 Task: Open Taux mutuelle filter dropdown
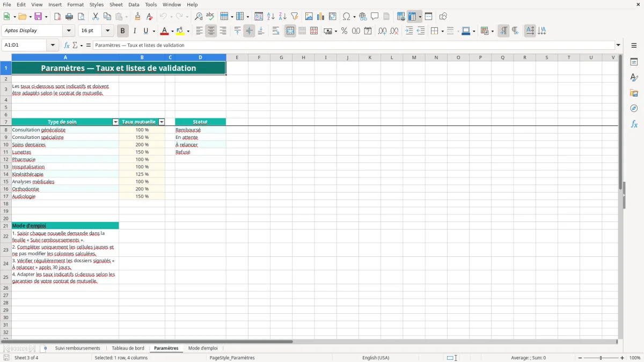click(x=162, y=122)
